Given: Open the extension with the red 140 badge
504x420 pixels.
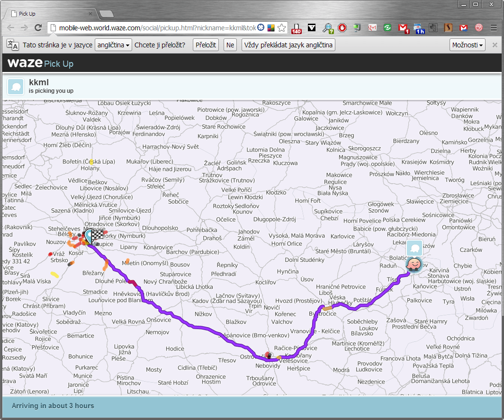Looking at the screenshot, I should [x=297, y=28].
